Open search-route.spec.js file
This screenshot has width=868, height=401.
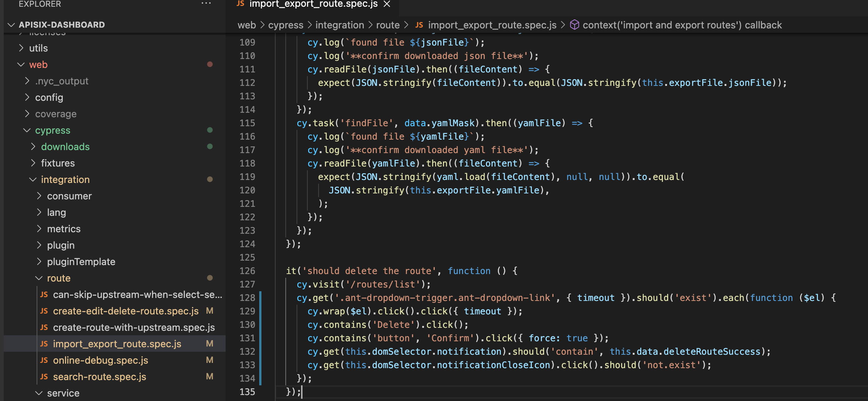(x=99, y=377)
